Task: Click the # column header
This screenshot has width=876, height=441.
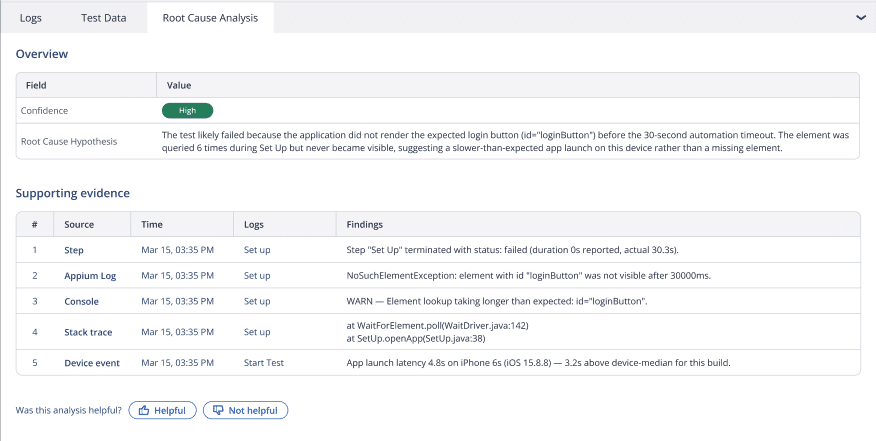Action: 35,225
